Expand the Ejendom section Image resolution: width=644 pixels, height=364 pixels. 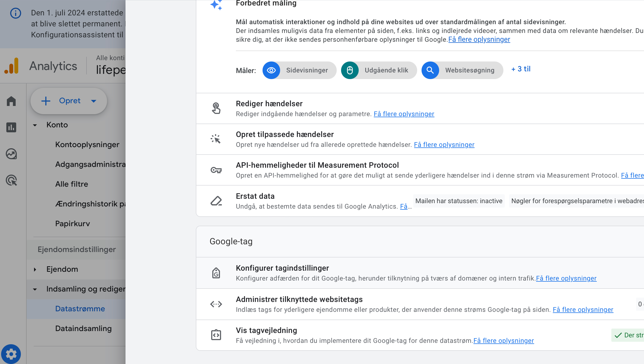pos(35,270)
